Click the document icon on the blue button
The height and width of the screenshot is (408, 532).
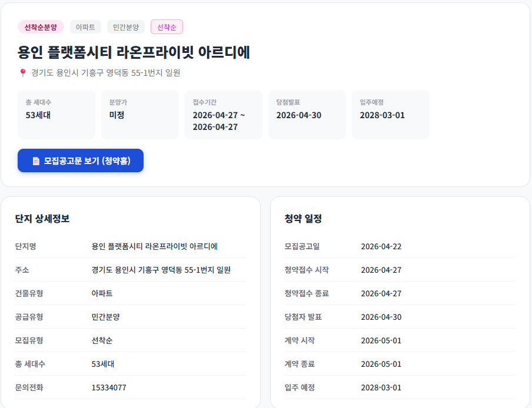click(35, 160)
